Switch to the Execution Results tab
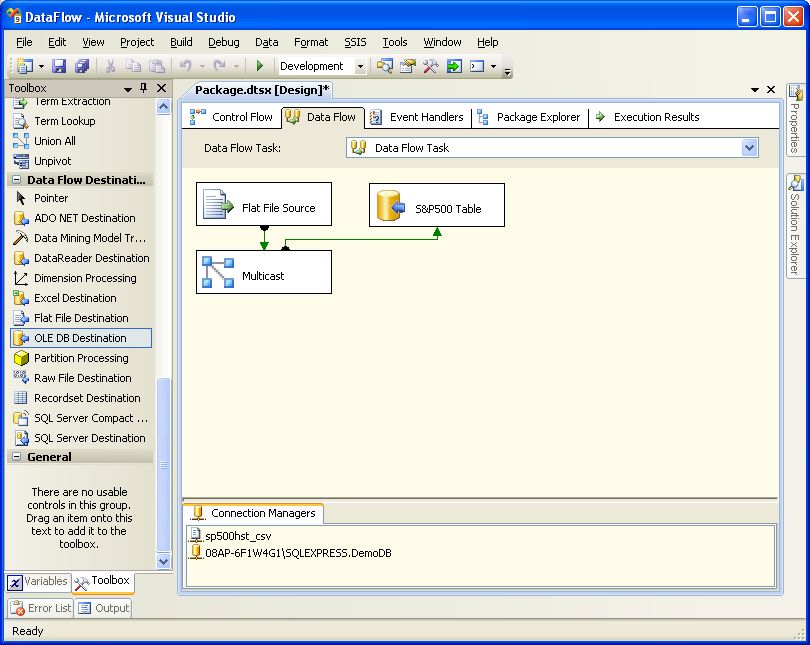 [x=648, y=117]
